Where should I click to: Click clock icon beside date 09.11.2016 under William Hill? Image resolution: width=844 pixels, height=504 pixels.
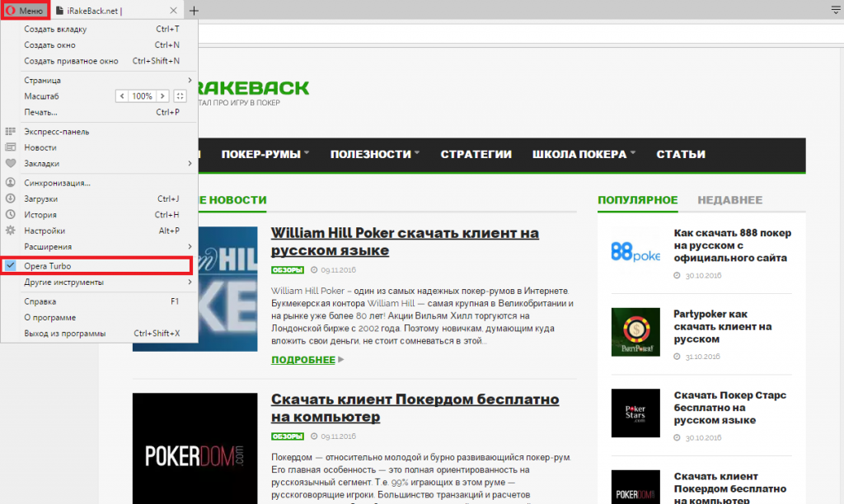pyautogui.click(x=314, y=270)
